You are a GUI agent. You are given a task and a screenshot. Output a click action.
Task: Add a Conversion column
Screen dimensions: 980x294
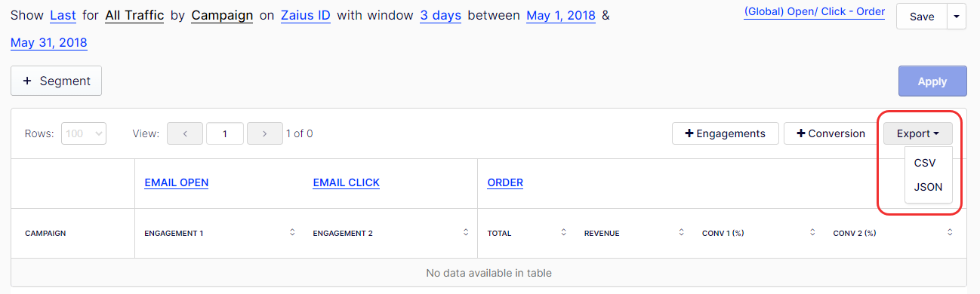point(831,133)
